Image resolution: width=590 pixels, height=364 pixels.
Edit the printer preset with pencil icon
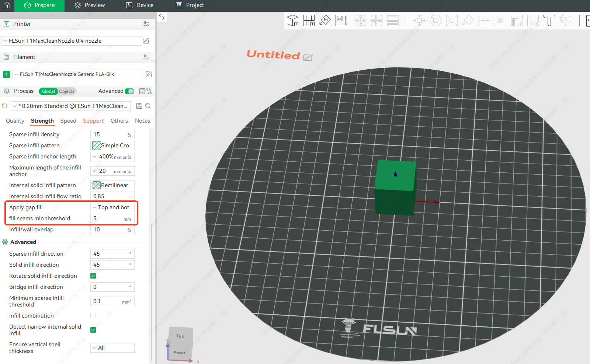point(146,41)
